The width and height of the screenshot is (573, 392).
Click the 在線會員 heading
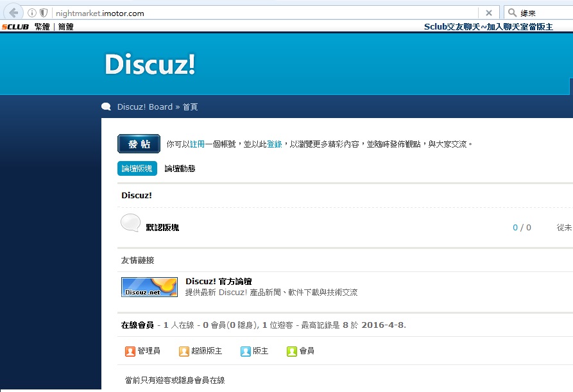[x=137, y=325]
